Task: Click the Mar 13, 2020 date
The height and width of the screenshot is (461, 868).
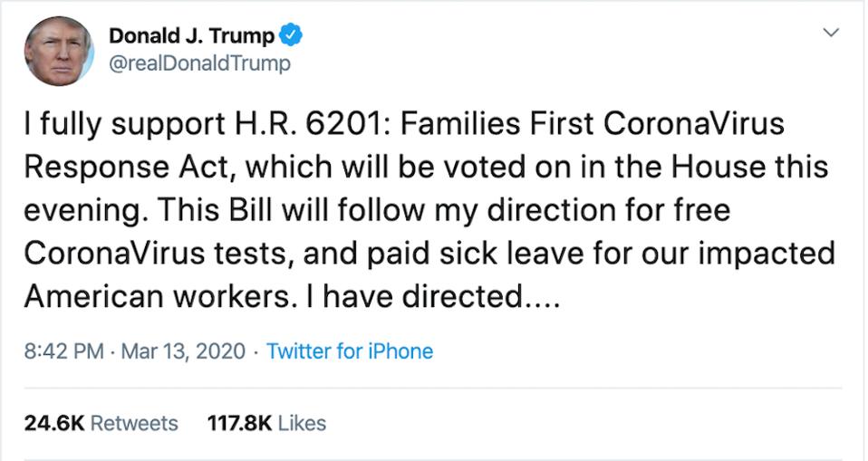Action: [x=183, y=351]
